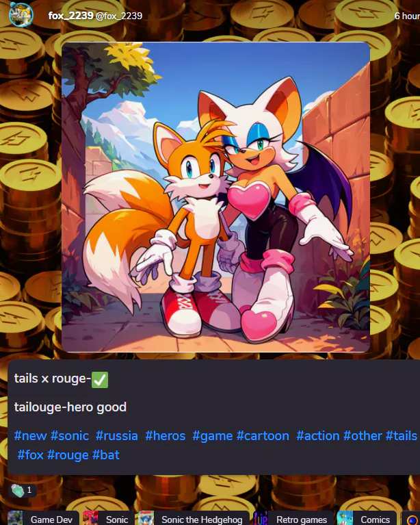Click the fox_2239 display name
Screen dimensions: 420x525
click(70, 16)
